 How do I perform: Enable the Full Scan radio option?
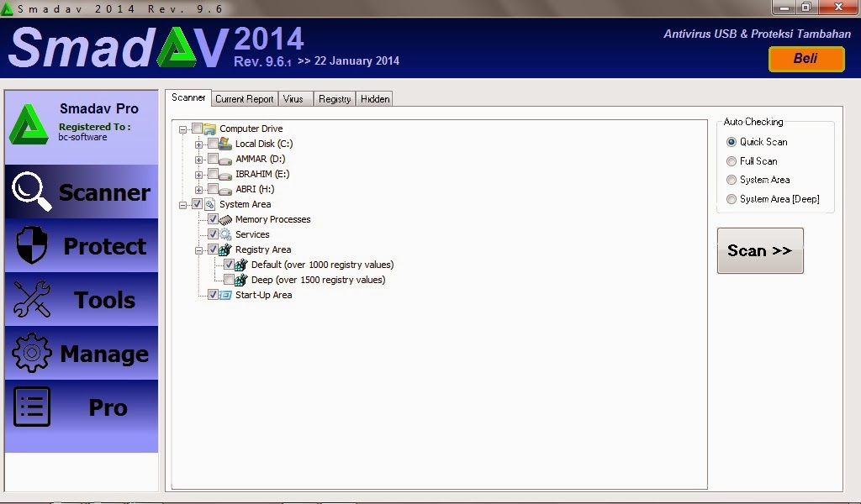732,160
